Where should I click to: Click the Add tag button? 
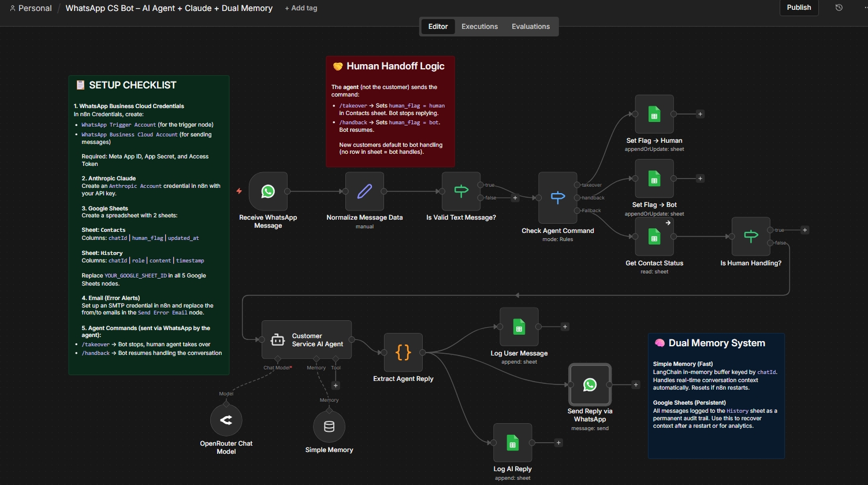(301, 8)
